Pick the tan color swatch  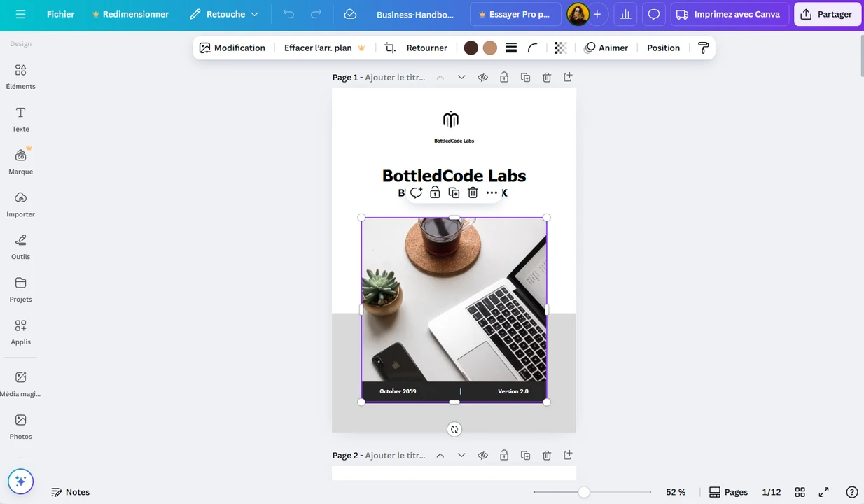(x=490, y=48)
